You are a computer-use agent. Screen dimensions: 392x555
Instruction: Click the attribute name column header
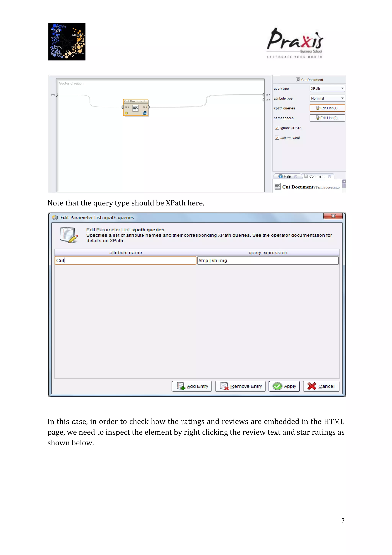click(126, 253)
